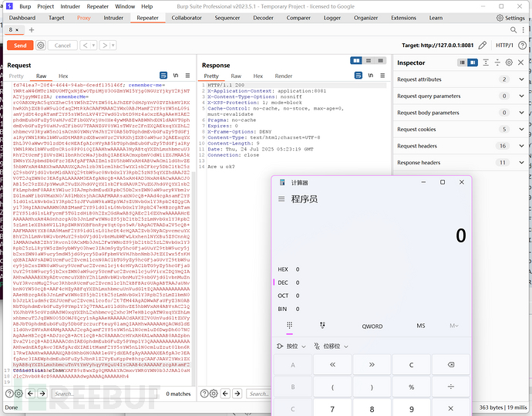The height and width of the screenshot is (416, 532).
Task: Switch to the bit toggling keypad icon
Action: coord(322,326)
